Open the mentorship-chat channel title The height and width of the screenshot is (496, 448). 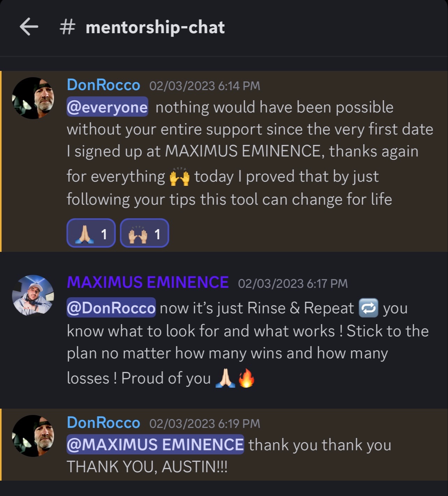[x=155, y=27]
